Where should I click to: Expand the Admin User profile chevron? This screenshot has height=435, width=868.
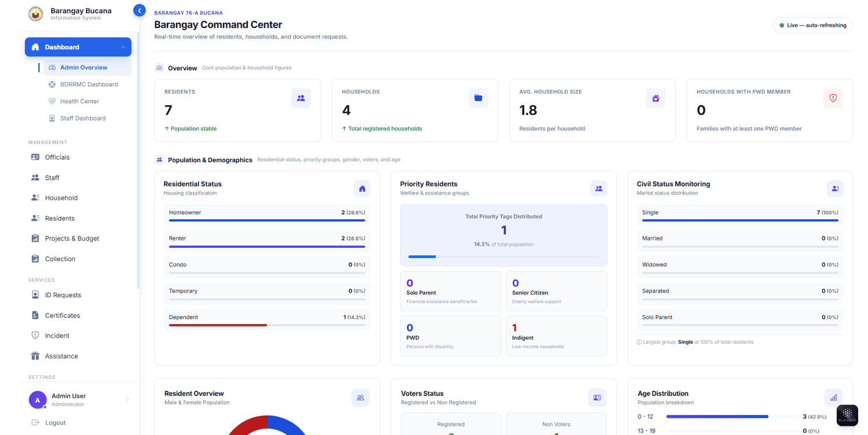(127, 400)
